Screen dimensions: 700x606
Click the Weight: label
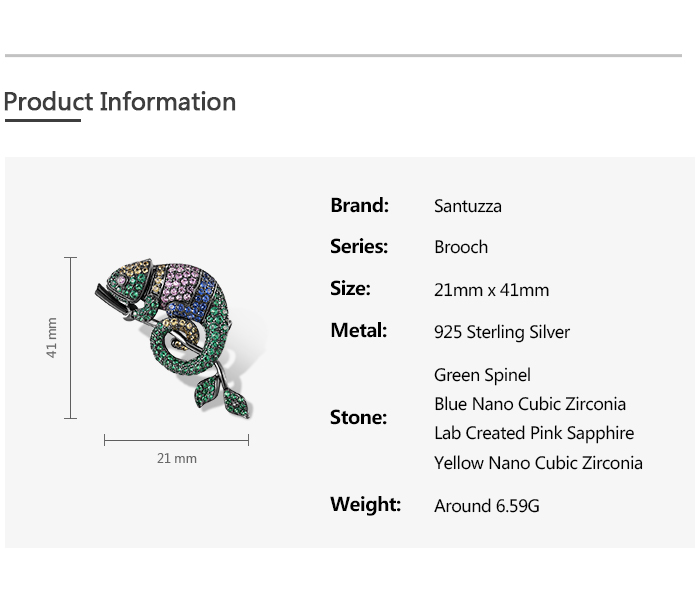[x=365, y=505]
